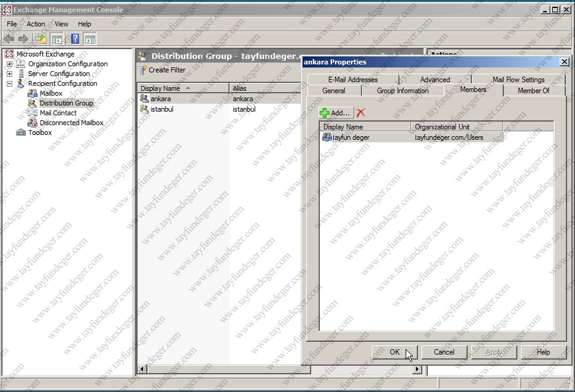Select the istanbul distribution group row
This screenshot has height=392, width=575.
219,109
